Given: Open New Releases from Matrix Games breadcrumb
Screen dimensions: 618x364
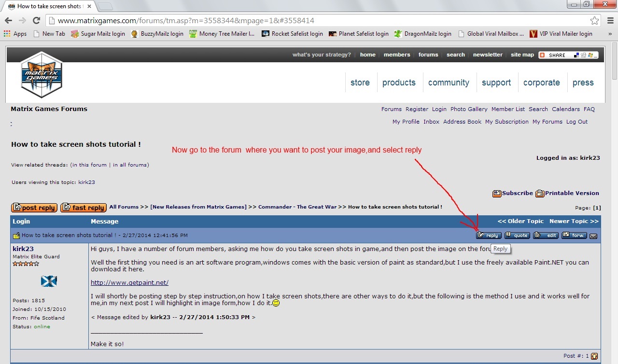Looking at the screenshot, I should click(x=198, y=207).
